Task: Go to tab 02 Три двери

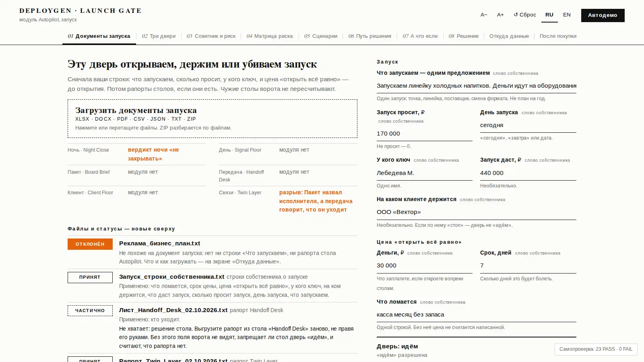Action: 159,36
